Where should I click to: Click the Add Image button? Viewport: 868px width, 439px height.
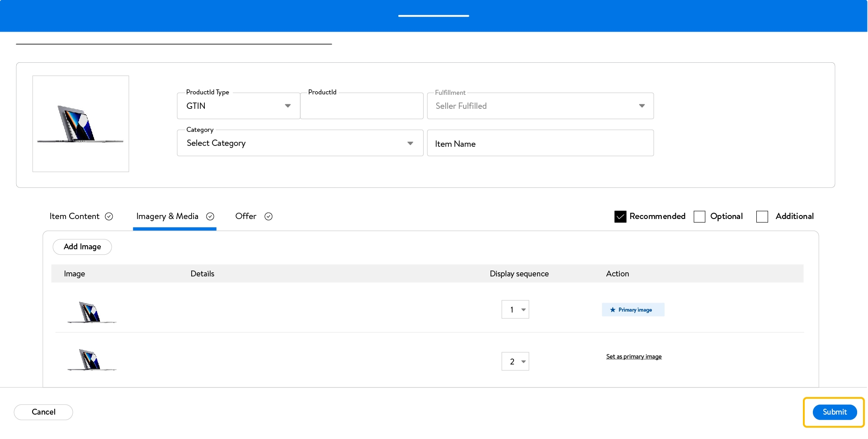tap(82, 247)
